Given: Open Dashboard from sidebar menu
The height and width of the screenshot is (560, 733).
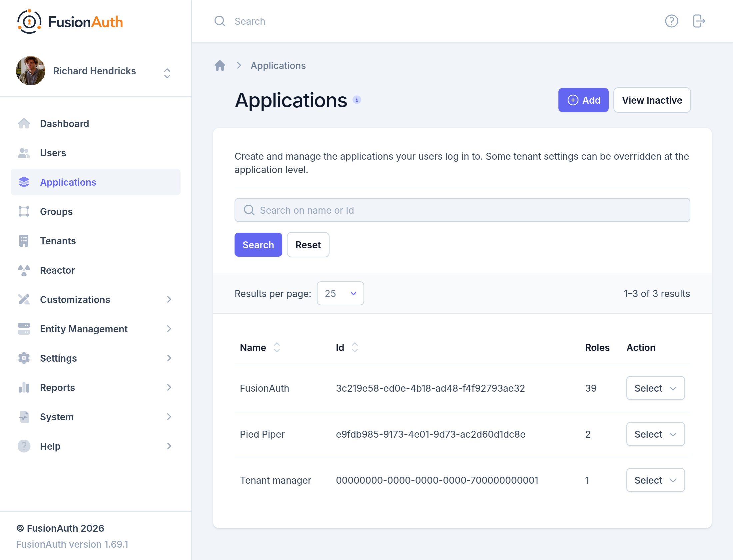Looking at the screenshot, I should (x=96, y=123).
